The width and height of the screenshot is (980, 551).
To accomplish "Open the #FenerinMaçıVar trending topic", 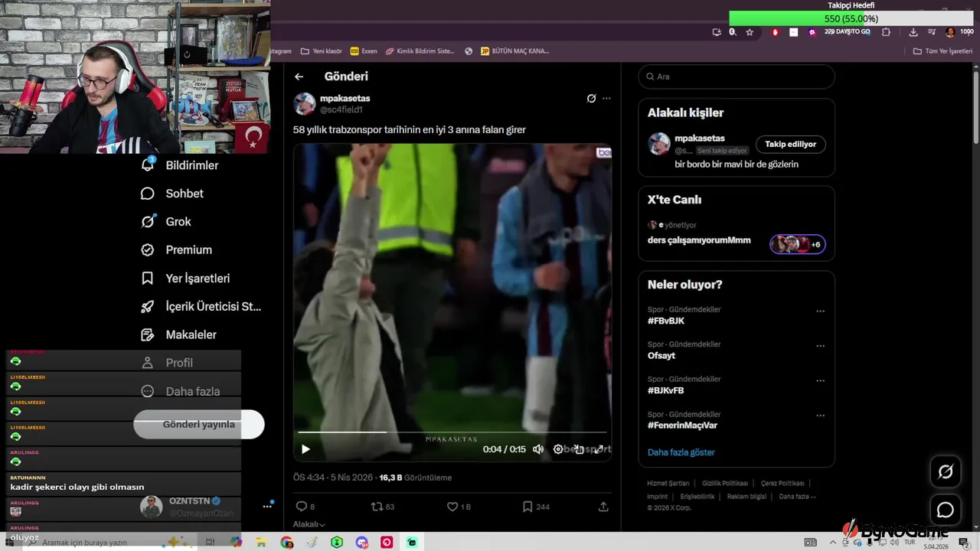I will pyautogui.click(x=682, y=425).
